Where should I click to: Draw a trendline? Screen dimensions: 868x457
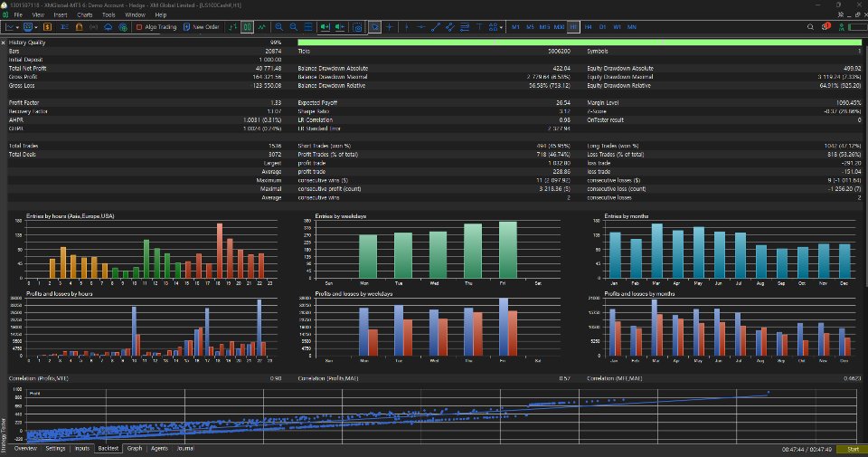point(436,26)
